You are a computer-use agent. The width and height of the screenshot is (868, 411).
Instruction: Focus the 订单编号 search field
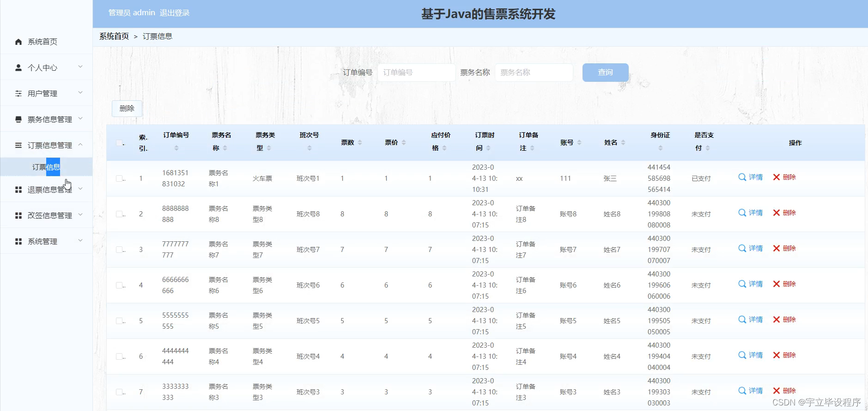click(417, 73)
